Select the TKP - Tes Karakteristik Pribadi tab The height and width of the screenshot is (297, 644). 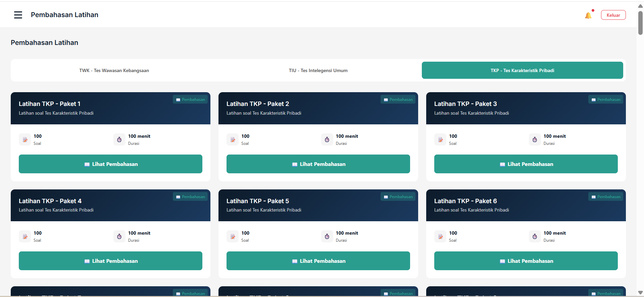pyautogui.click(x=522, y=70)
